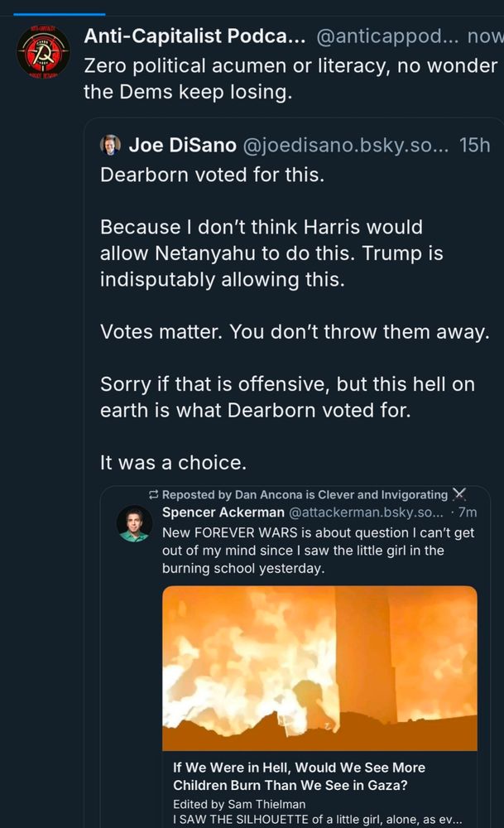Select the blue active tab indicator at top
This screenshot has height=828, width=504.
click(x=59, y=14)
